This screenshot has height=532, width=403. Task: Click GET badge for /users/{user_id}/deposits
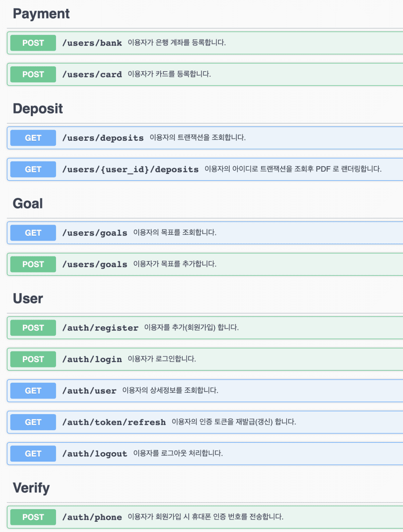[33, 169]
